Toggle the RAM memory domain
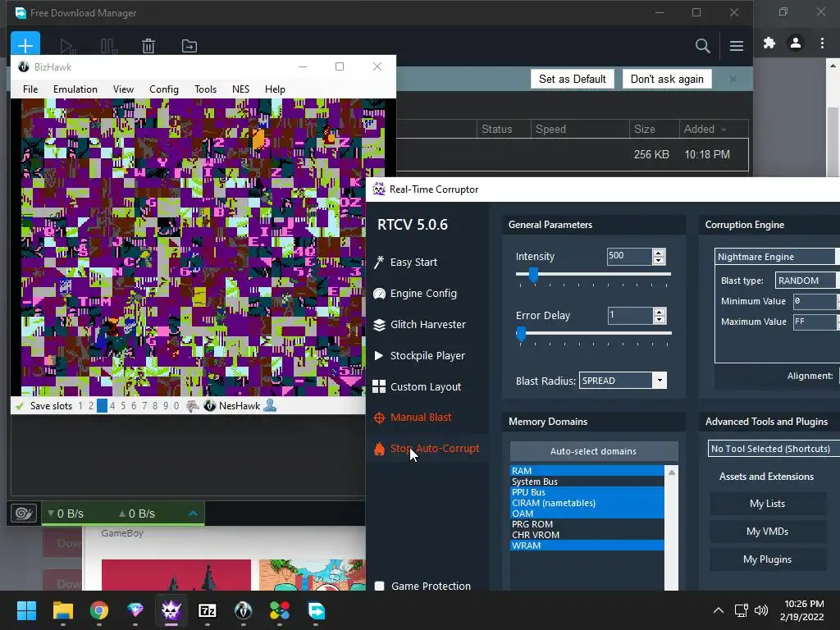The height and width of the screenshot is (630, 840). pyautogui.click(x=587, y=471)
